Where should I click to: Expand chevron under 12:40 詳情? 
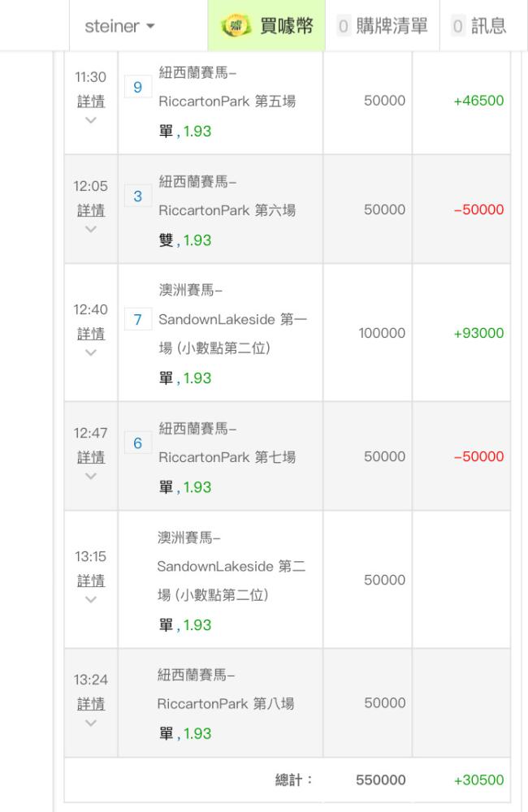91,353
